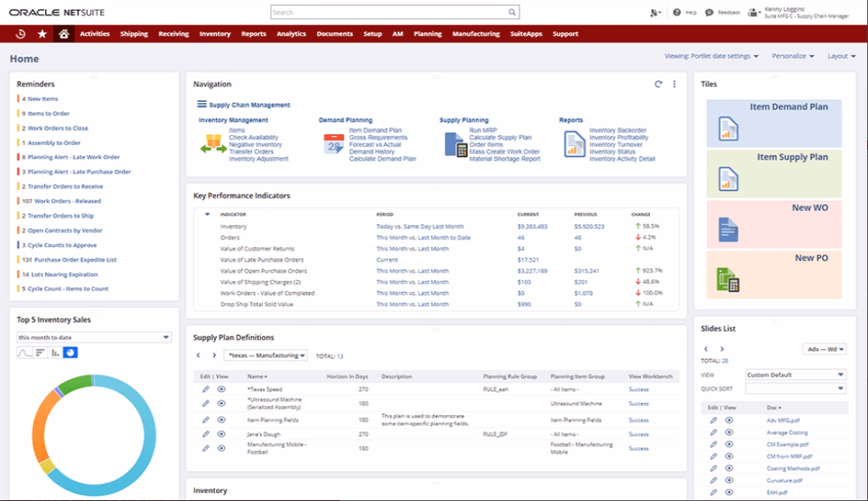Open '107 Work Orders - Released' reminder
Image resolution: width=868 pixels, height=501 pixels.
(x=61, y=201)
